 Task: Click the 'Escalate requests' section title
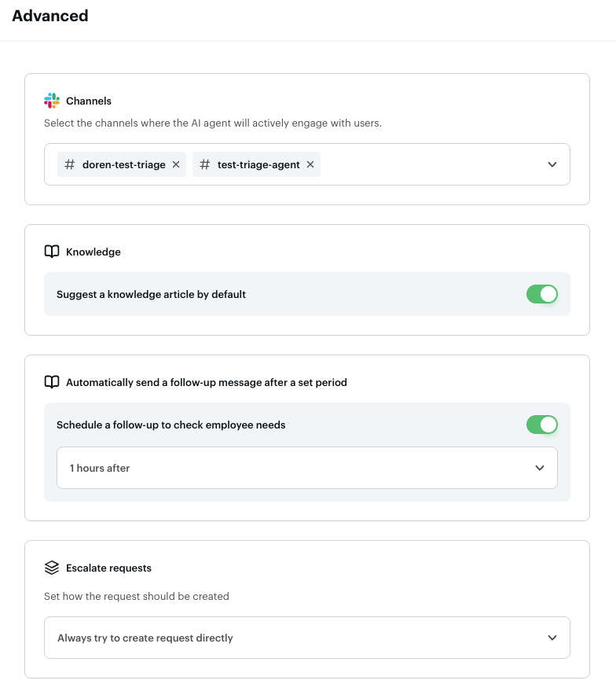point(108,568)
